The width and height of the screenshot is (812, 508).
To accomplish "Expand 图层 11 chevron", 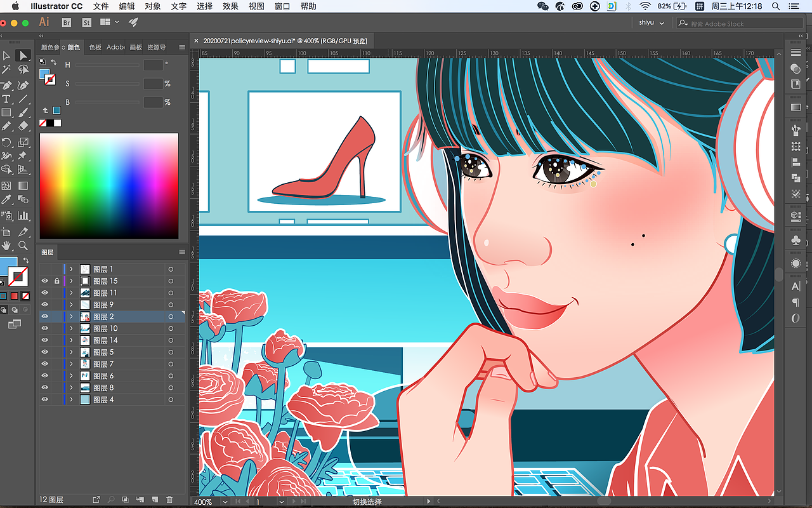I will tap(71, 293).
